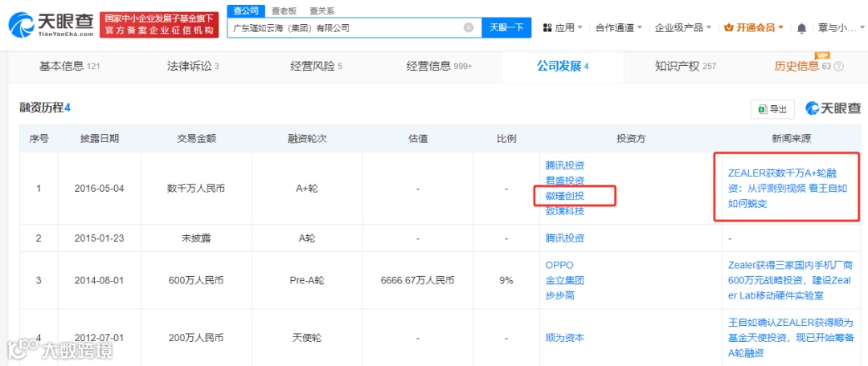This screenshot has height=366, width=868.
Task: Click round cell Pre-A轮
Action: tap(307, 280)
